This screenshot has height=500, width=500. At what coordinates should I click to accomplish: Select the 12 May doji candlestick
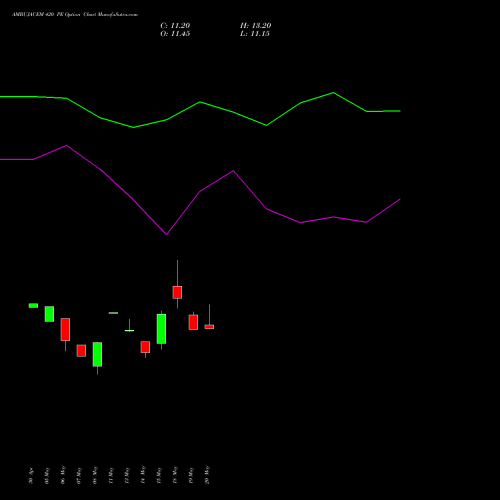[129, 330]
